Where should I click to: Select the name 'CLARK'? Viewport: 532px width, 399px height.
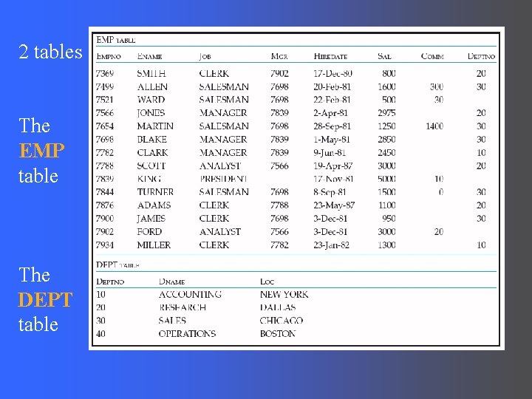click(x=152, y=153)
